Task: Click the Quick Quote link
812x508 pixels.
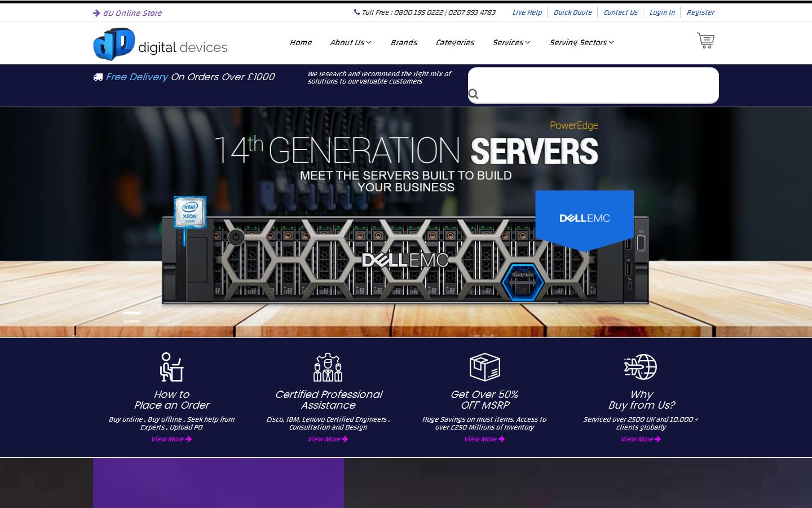Action: 572,12
